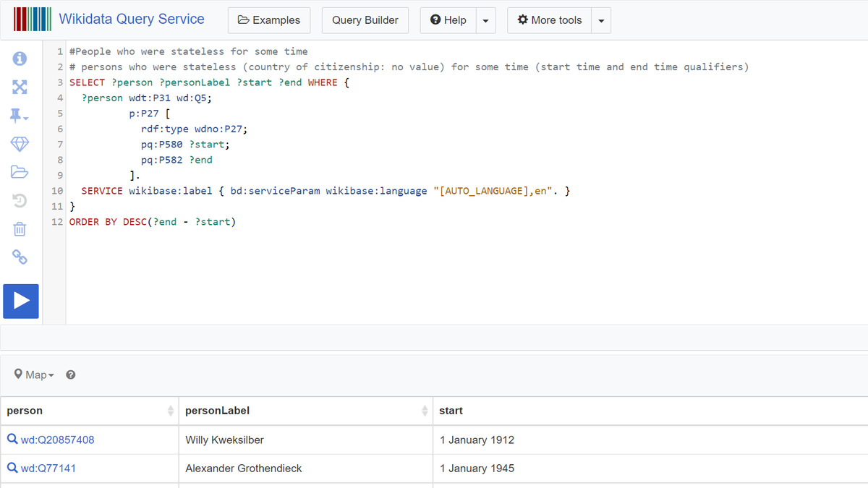Open a saved query with folder icon
The image size is (868, 488).
[x=20, y=172]
